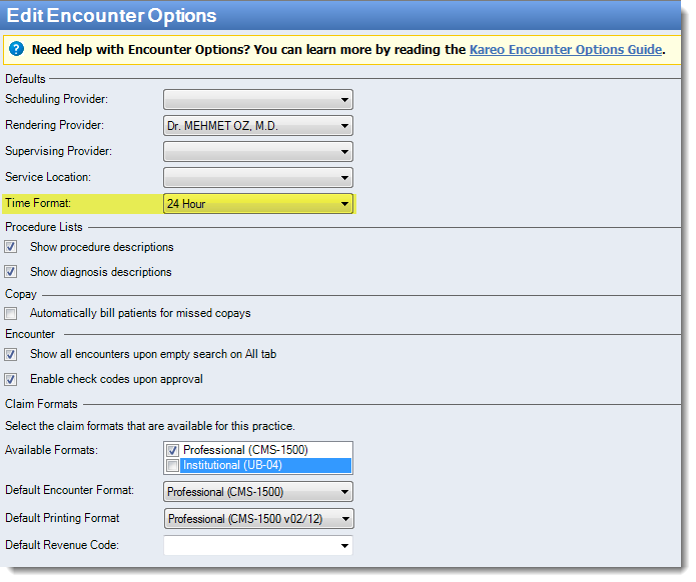
Task: Click the Show diagnosis descriptions label
Action: coord(101,272)
